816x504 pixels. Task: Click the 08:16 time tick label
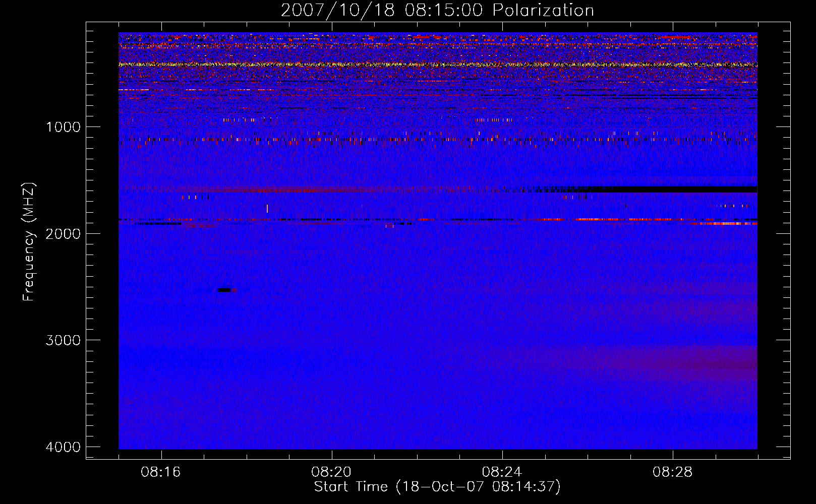click(161, 472)
